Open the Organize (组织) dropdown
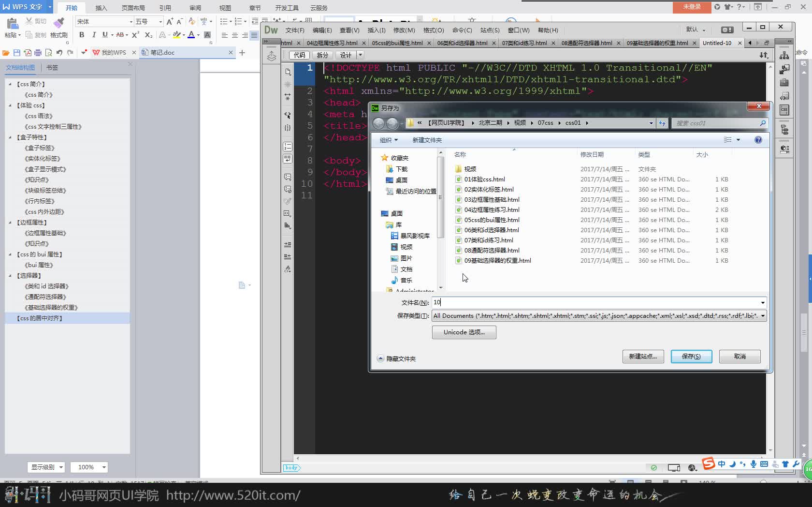Image resolution: width=812 pixels, height=507 pixels. 389,140
